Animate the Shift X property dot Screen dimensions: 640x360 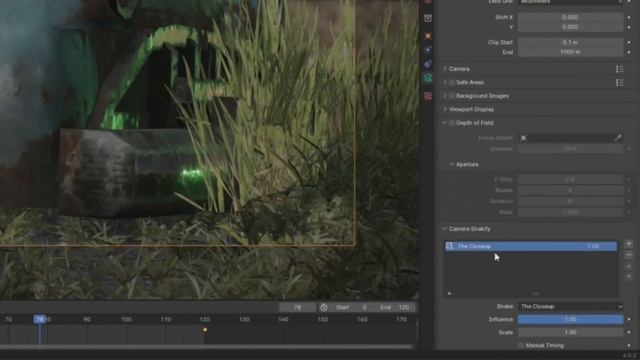click(x=629, y=18)
